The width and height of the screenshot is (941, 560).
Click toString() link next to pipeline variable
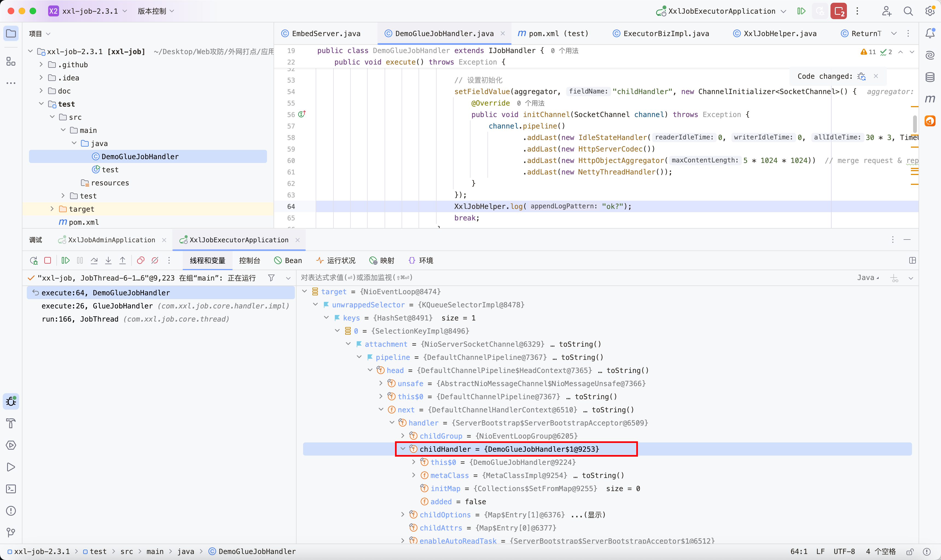582,357
